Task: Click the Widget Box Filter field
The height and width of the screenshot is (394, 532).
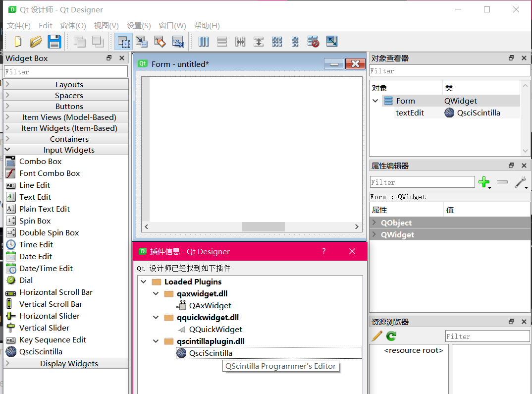Action: click(66, 71)
